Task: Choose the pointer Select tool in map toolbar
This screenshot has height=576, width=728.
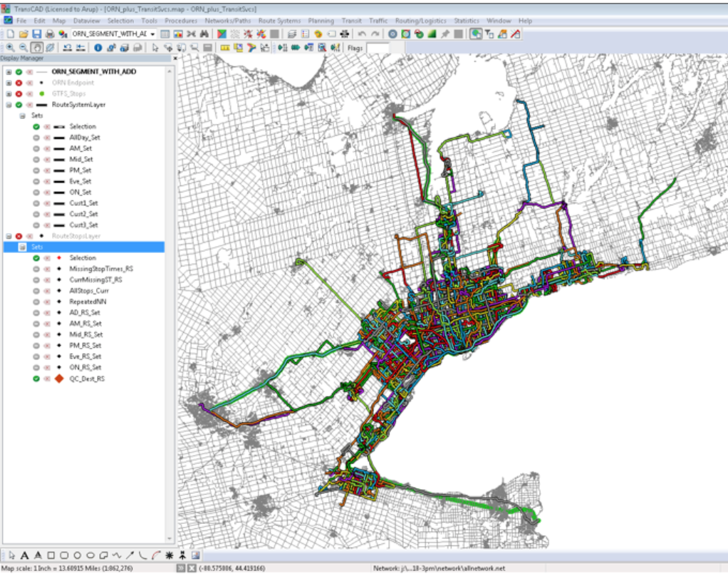Action: click(x=155, y=47)
